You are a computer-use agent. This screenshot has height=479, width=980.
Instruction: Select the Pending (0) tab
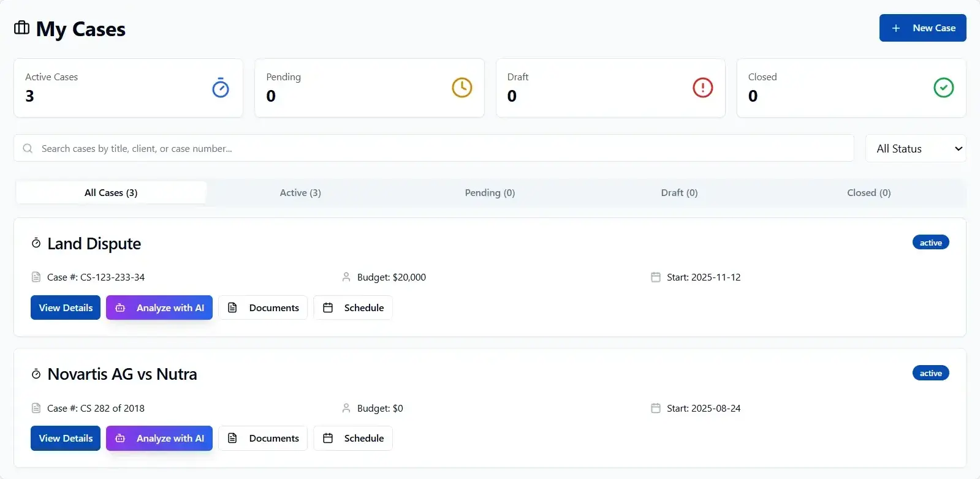coord(490,193)
